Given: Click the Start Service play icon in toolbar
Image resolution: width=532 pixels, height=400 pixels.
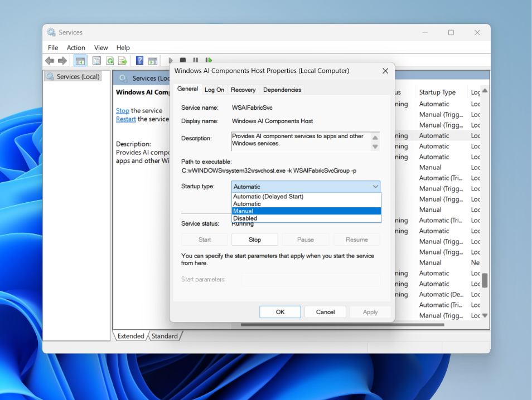Looking at the screenshot, I should [170, 60].
